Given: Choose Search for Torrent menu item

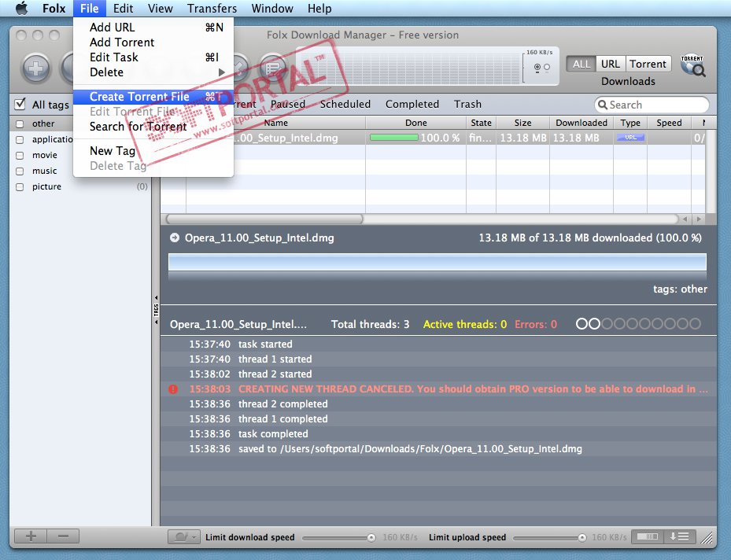Looking at the screenshot, I should point(153,127).
